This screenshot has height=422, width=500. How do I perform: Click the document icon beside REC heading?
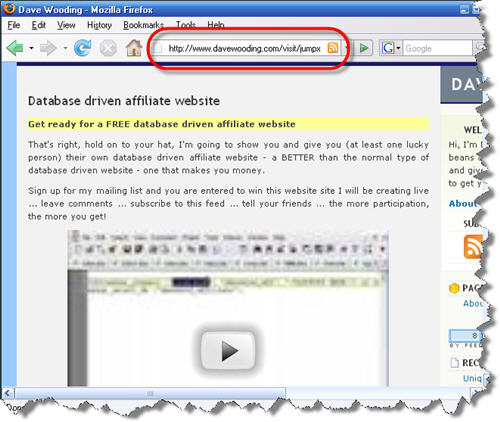[x=454, y=363]
